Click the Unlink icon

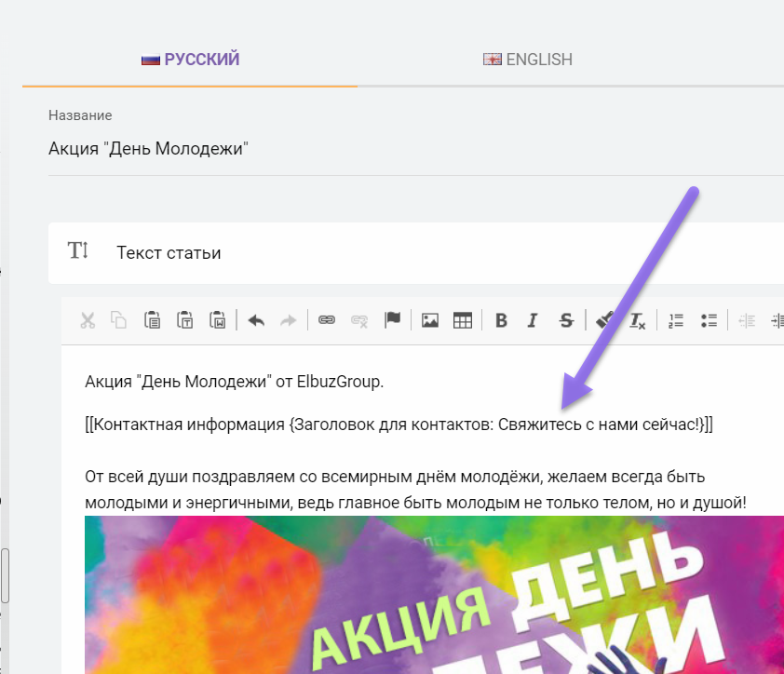coord(358,321)
